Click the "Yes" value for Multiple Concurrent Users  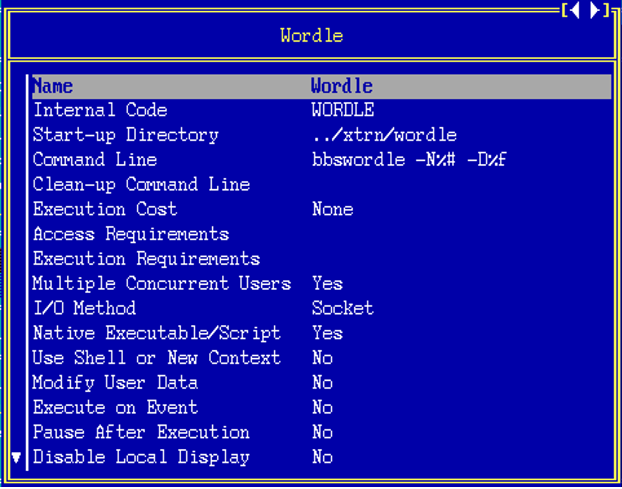[x=327, y=284]
